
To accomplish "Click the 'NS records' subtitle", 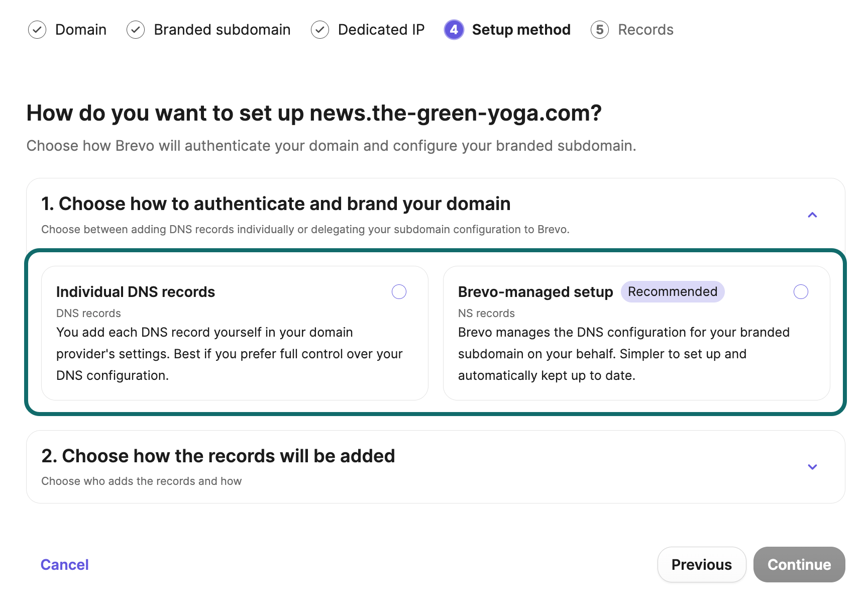I will click(x=486, y=313).
